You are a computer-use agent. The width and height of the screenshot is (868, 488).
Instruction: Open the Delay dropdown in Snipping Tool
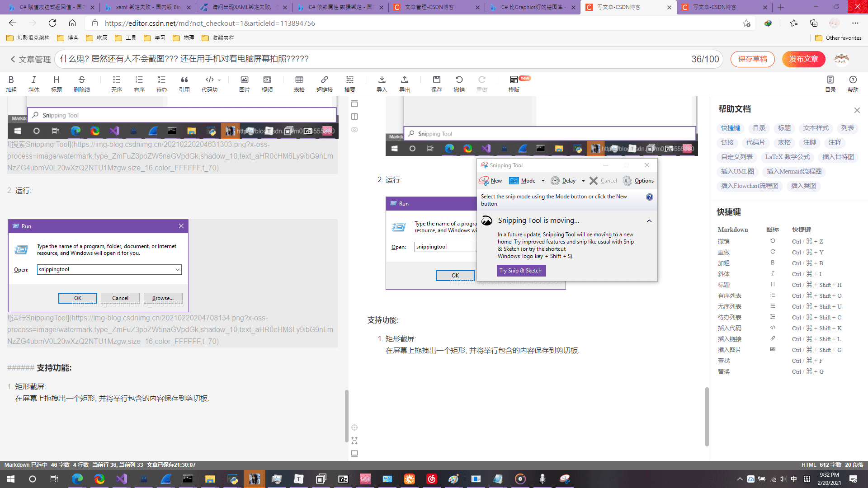[583, 181]
